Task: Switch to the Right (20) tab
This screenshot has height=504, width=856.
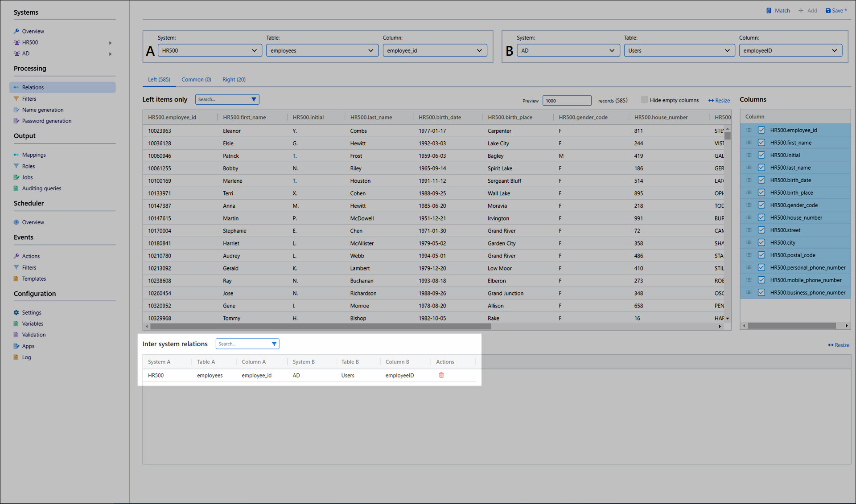Action: point(234,80)
